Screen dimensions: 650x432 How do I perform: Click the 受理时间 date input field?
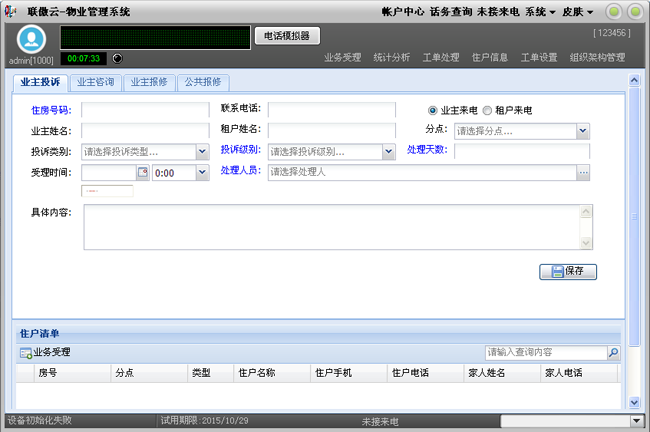coord(109,172)
